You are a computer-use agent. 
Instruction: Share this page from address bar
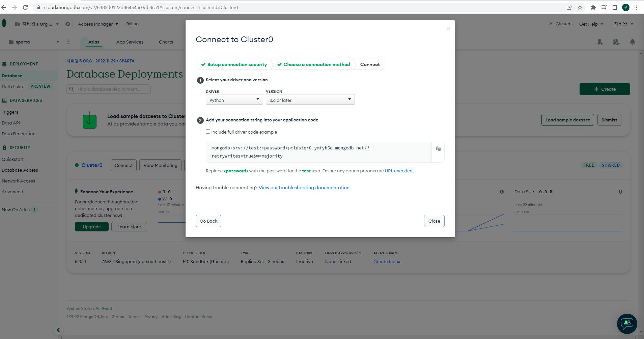pyautogui.click(x=569, y=7)
